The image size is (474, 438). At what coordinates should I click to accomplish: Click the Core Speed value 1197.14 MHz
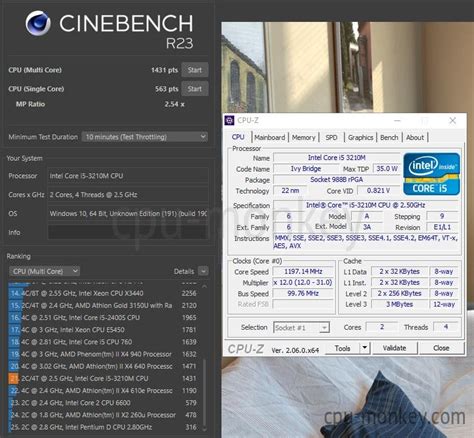pos(303,272)
